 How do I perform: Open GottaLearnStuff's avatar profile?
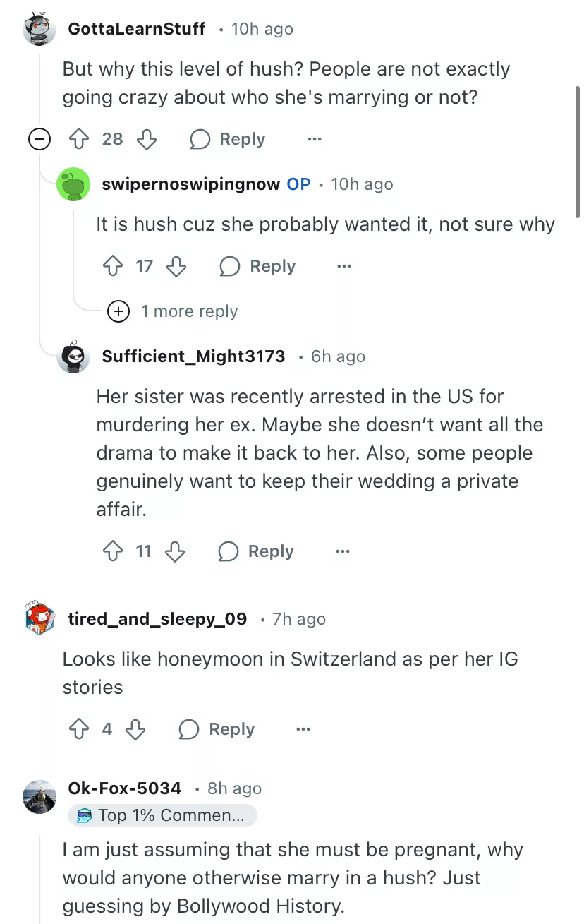pyautogui.click(x=39, y=30)
